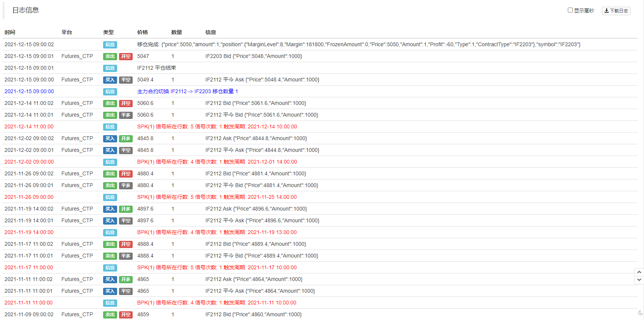This screenshot has width=644, height=320.
Task: Click the scroll-down chevron on right edge
Action: (639, 280)
